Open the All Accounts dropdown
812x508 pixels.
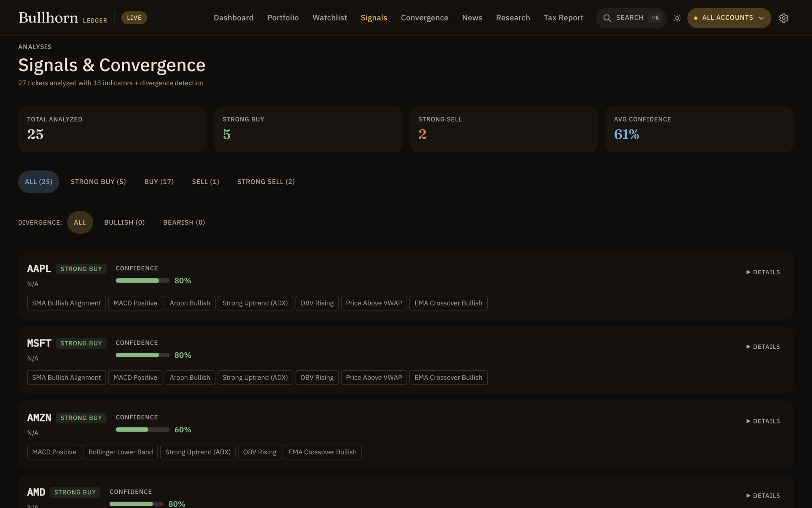coord(729,18)
